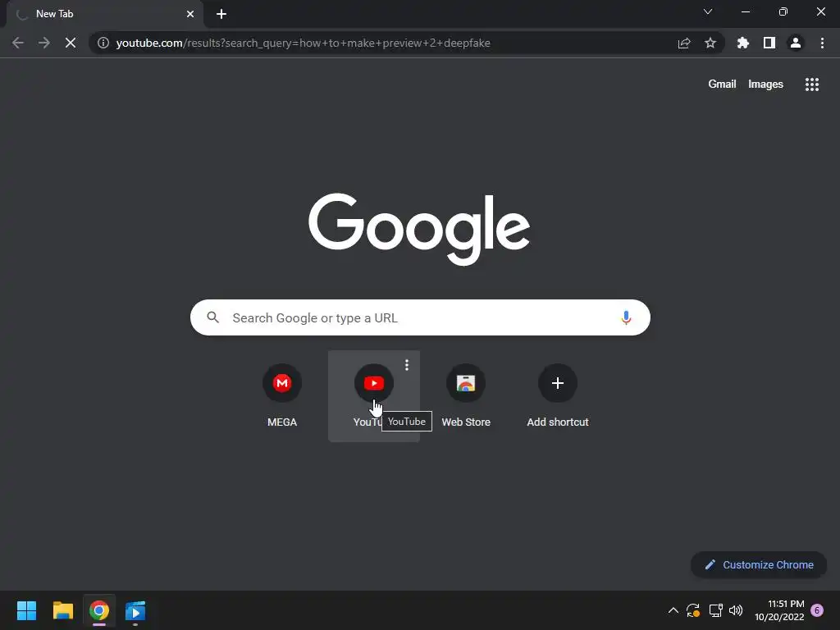Select the New Tab tab
Image resolution: width=840 pixels, height=630 pixels.
tap(104, 14)
